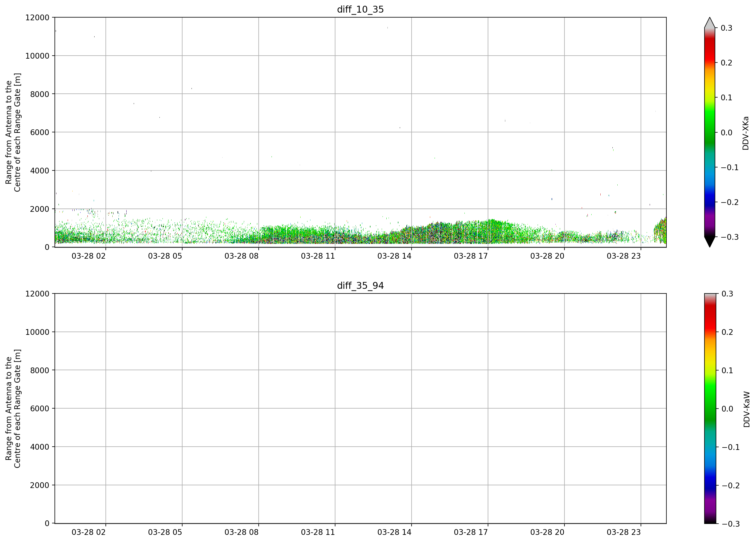The height and width of the screenshot is (542, 756).
Task: Click the 0.0 tick on DDV-KaW colorbar
Action: 727,409
